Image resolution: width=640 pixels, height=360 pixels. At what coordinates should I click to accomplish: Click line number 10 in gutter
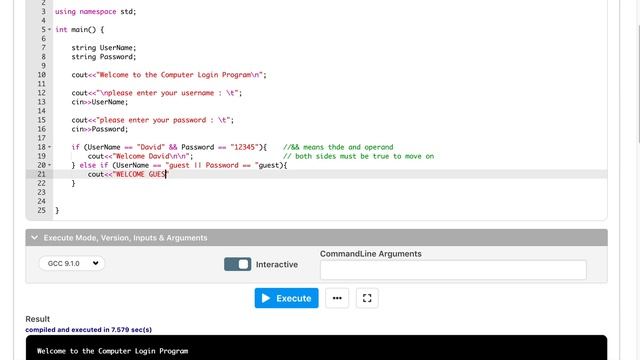(x=41, y=75)
